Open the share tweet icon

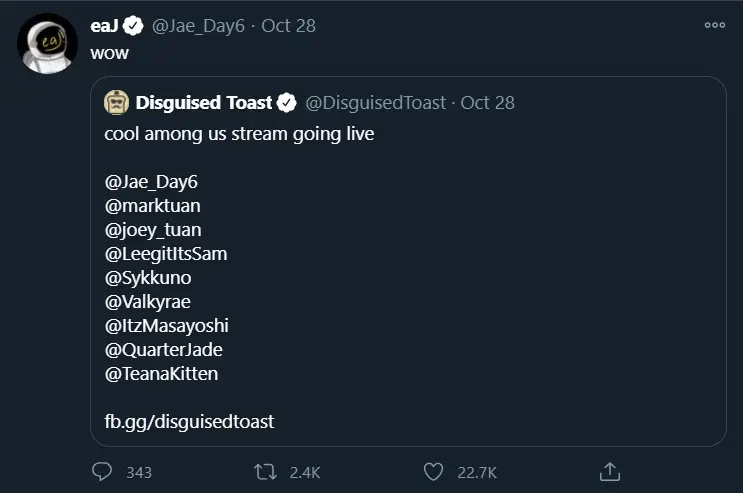pos(610,471)
